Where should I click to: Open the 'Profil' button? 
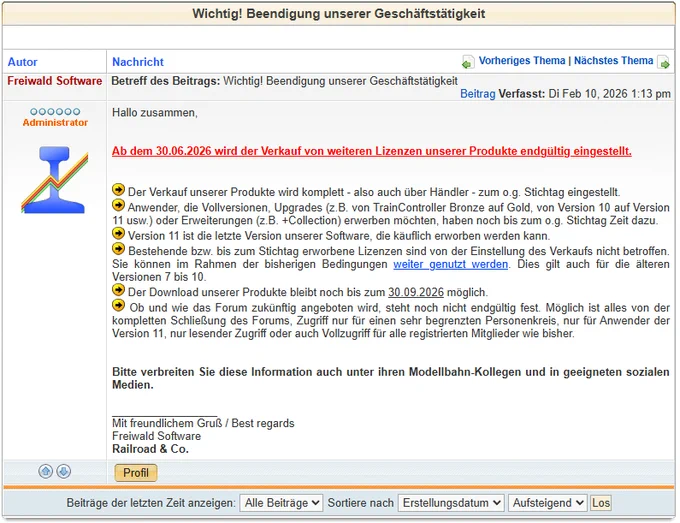(x=136, y=473)
